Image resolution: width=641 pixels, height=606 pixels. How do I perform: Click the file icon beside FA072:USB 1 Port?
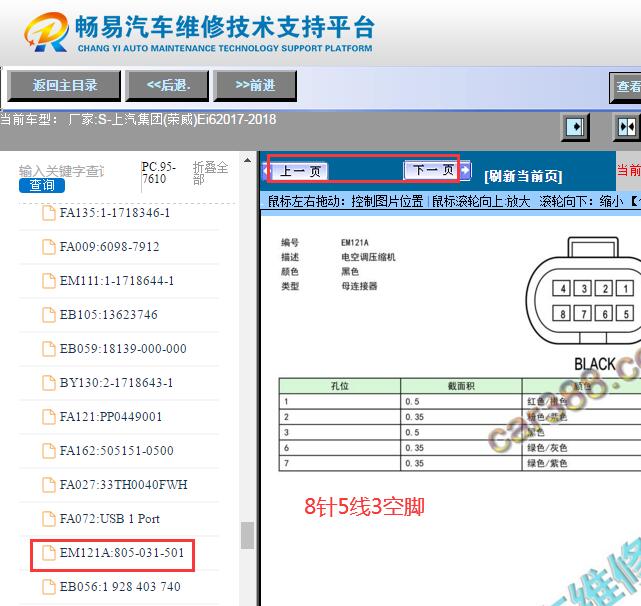click(48, 519)
